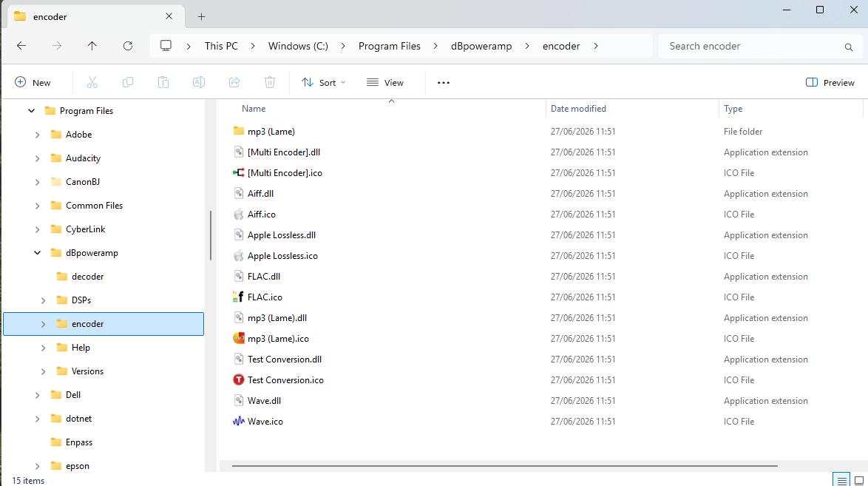Go back to previous folder

[21, 46]
